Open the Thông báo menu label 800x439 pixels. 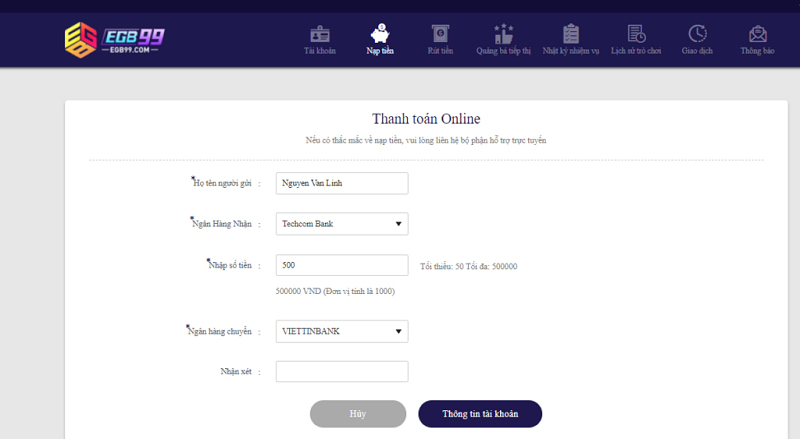tap(757, 50)
